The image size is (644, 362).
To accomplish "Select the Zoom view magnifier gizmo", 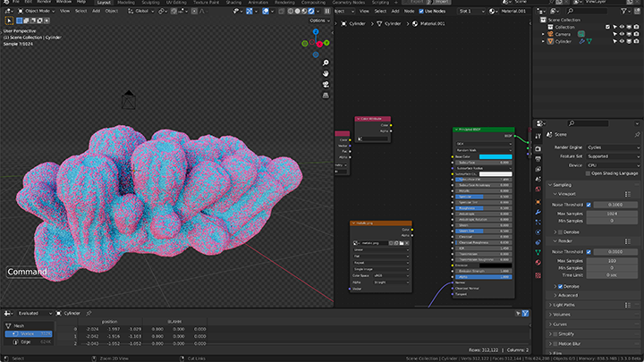I will click(x=326, y=63).
